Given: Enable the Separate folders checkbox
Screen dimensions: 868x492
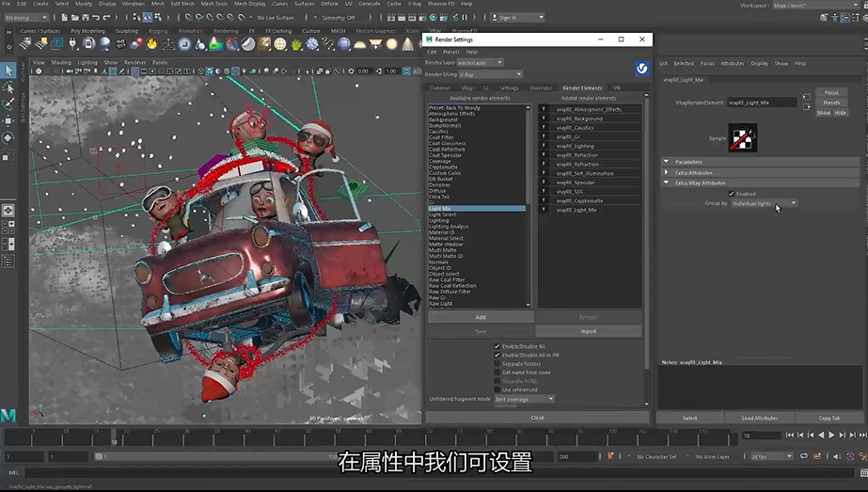Looking at the screenshot, I should tap(497, 364).
